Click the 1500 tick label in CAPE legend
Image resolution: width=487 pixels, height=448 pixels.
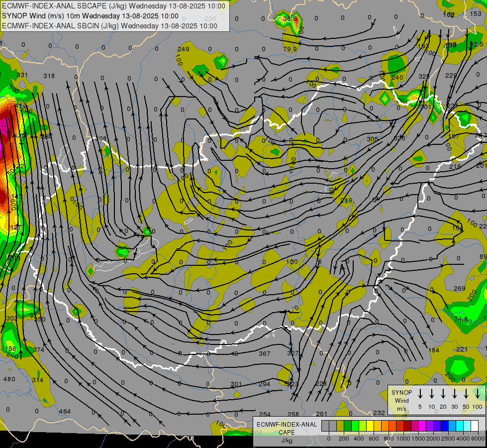click(x=418, y=439)
